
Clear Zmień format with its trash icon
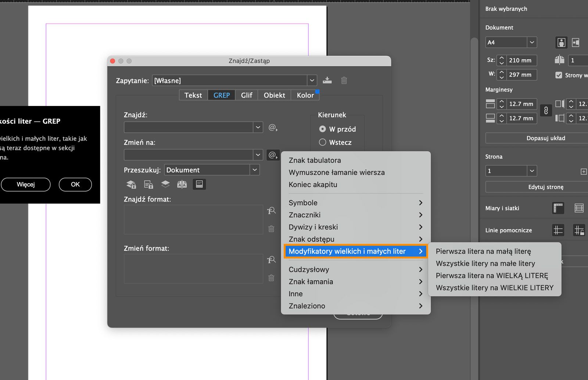pos(271,278)
